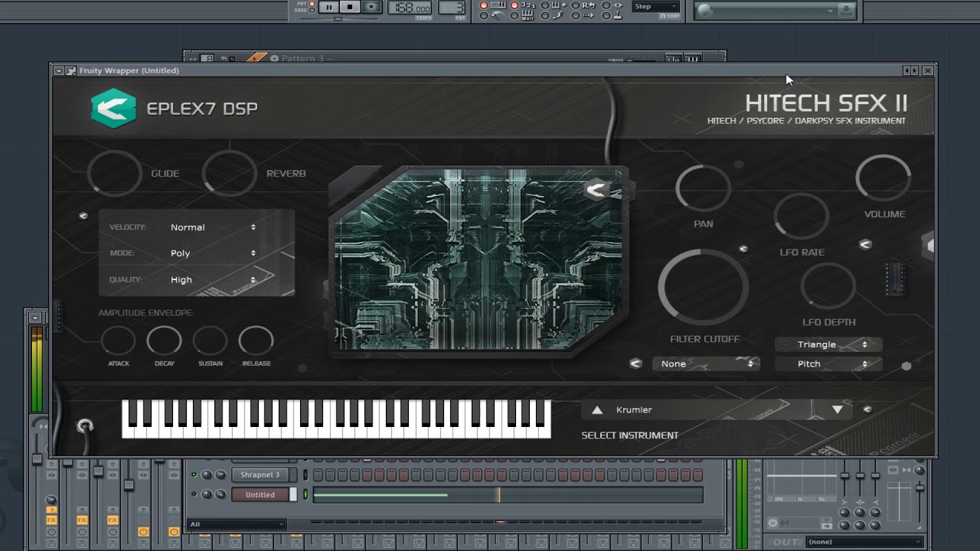Click the pattern number display
The width and height of the screenshot is (980, 551).
click(452, 8)
